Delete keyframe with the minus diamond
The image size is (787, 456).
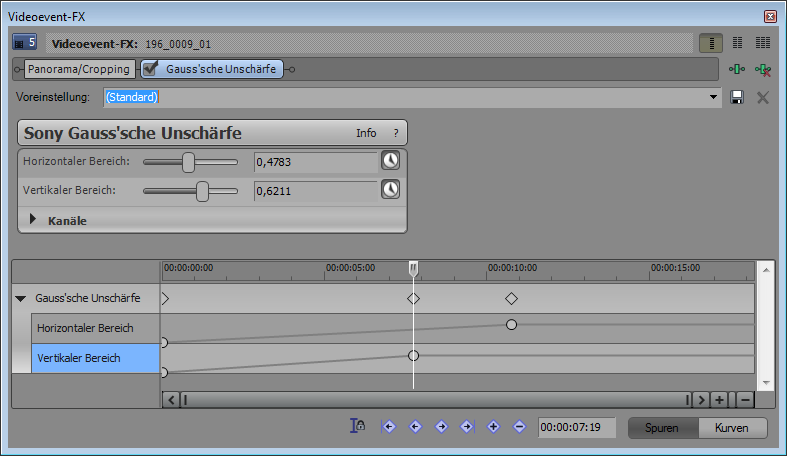point(519,427)
